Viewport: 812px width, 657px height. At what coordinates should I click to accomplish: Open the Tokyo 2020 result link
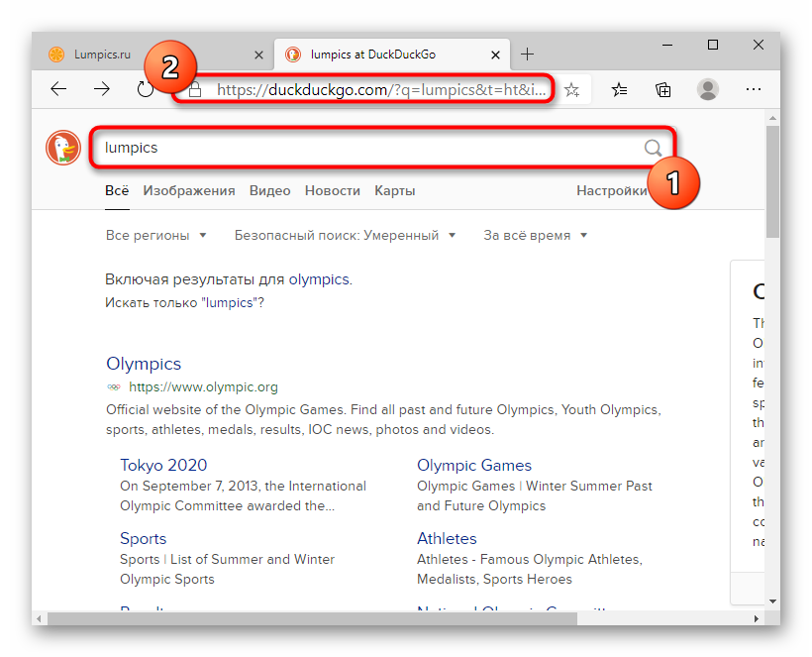tap(163, 465)
